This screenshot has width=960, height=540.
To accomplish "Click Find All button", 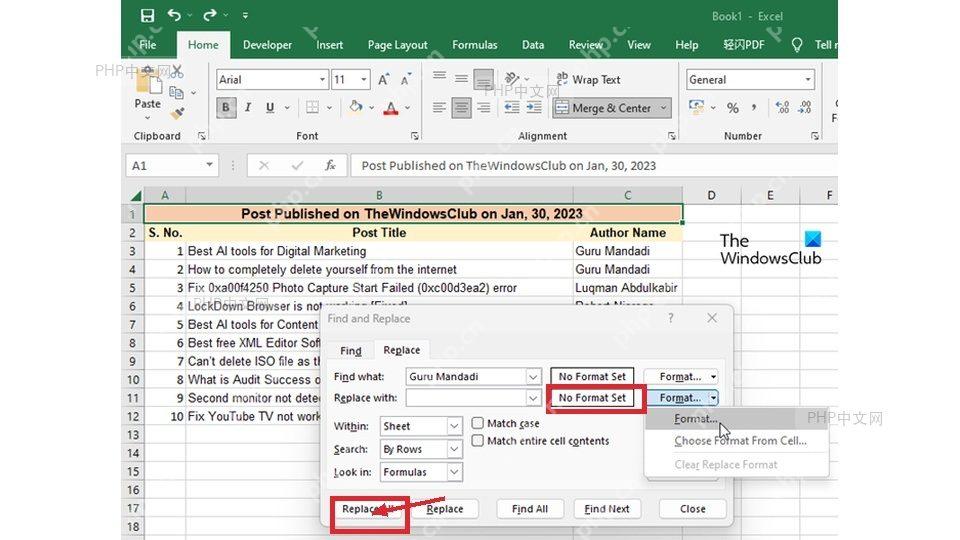I will pos(530,509).
